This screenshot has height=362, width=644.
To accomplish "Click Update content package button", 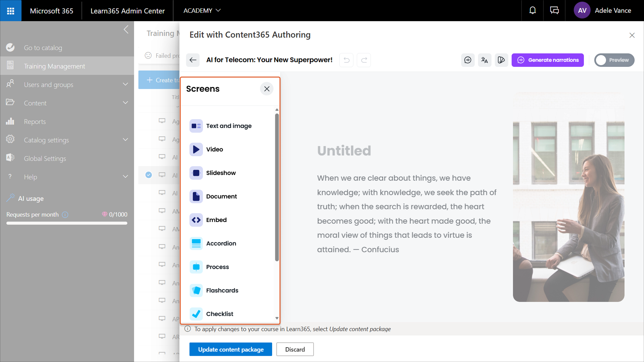I will [230, 349].
